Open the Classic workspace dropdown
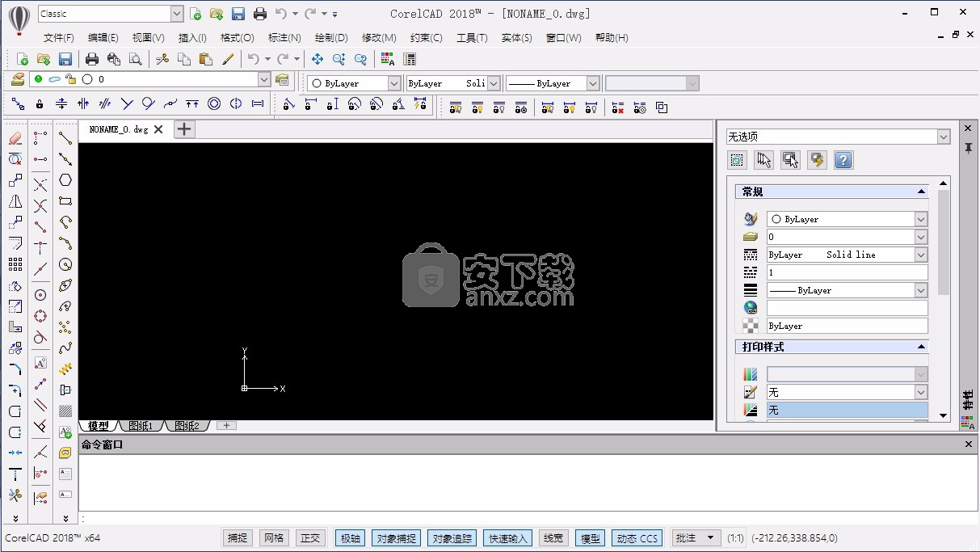980x552 pixels. click(177, 14)
